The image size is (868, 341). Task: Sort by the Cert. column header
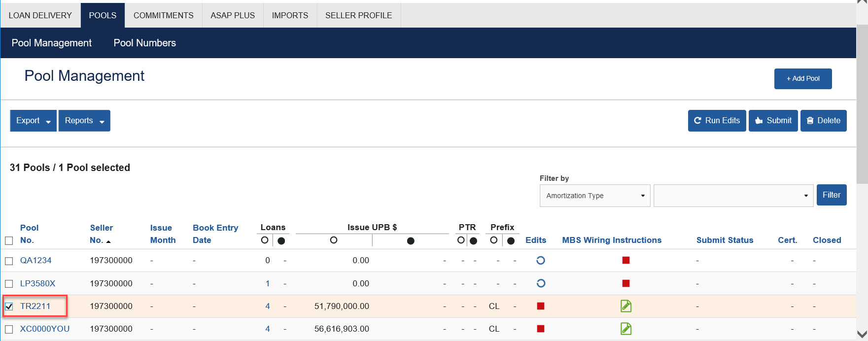tap(788, 240)
